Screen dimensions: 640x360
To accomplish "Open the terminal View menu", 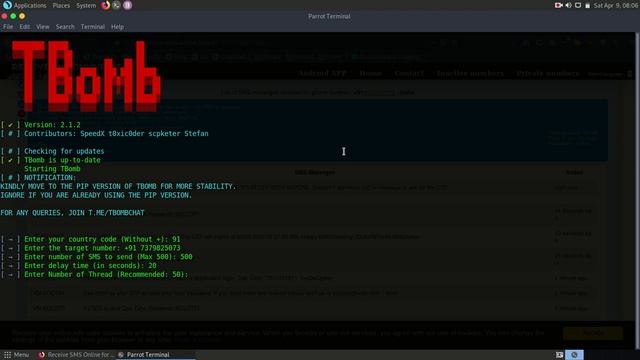I will tap(42, 27).
